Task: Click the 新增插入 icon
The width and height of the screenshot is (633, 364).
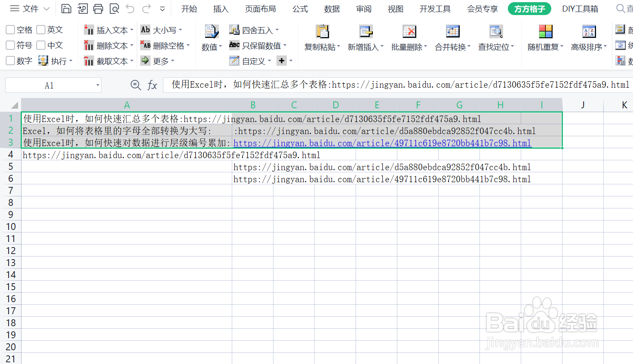Action: click(x=366, y=31)
